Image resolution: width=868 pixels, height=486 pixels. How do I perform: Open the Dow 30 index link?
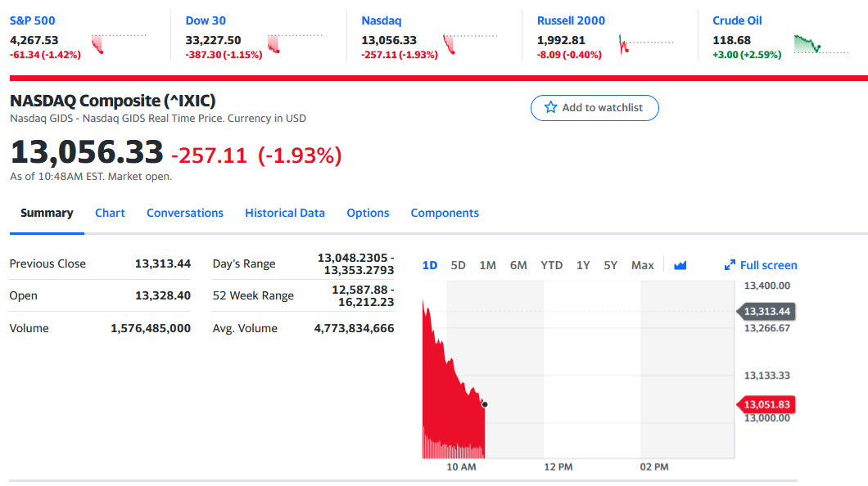[206, 20]
